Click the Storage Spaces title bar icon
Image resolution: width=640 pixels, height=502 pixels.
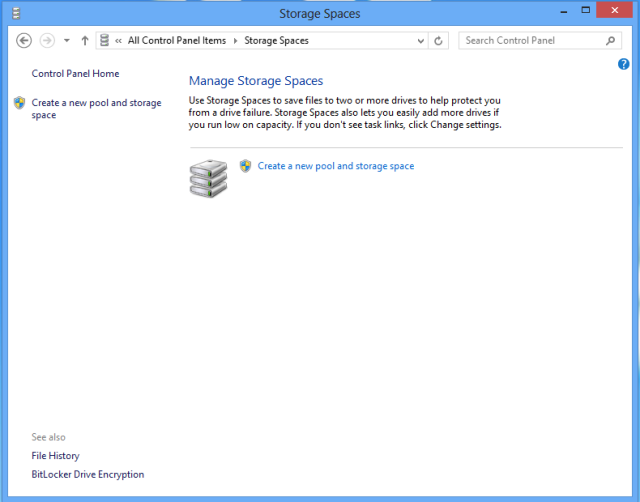[x=16, y=13]
